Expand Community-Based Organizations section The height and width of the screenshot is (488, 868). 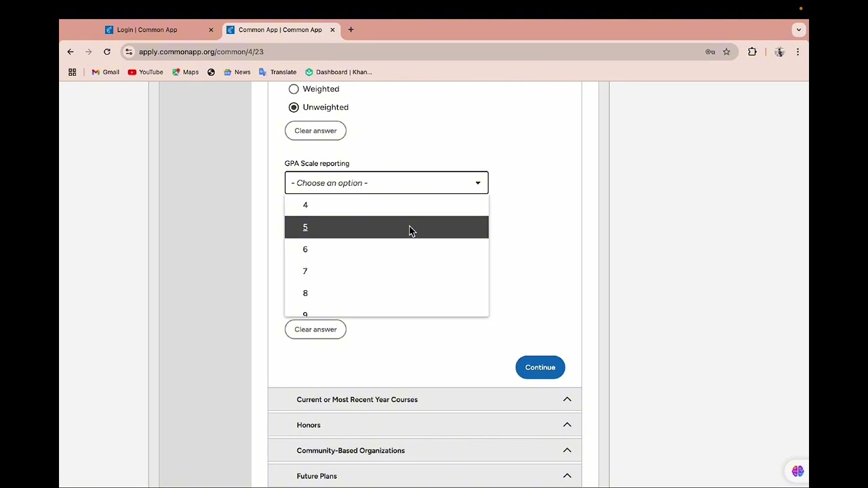[x=425, y=450]
